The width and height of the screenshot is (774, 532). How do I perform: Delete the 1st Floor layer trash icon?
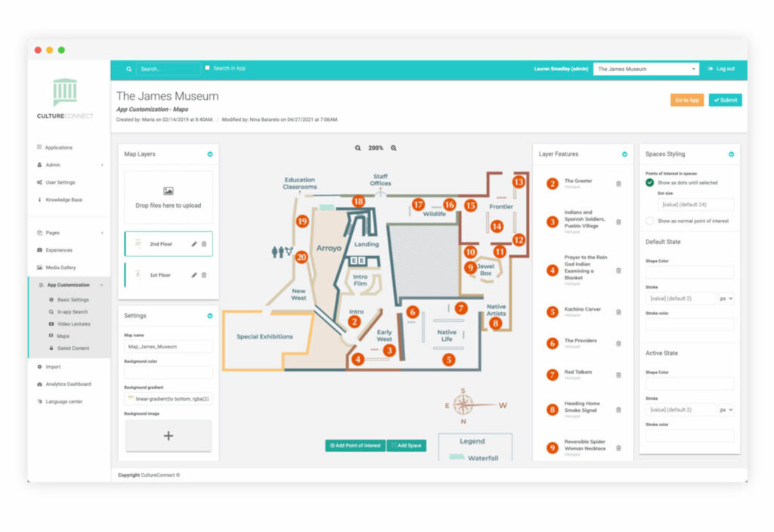coord(204,275)
